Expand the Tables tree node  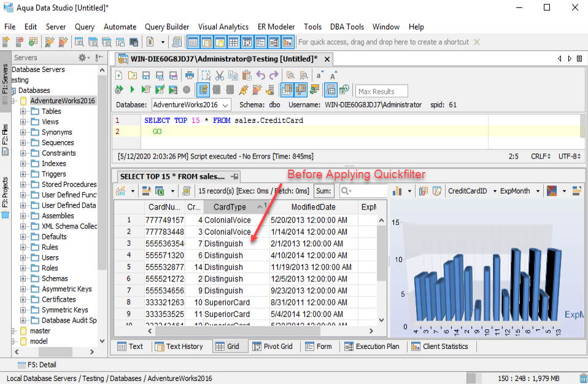tap(23, 111)
